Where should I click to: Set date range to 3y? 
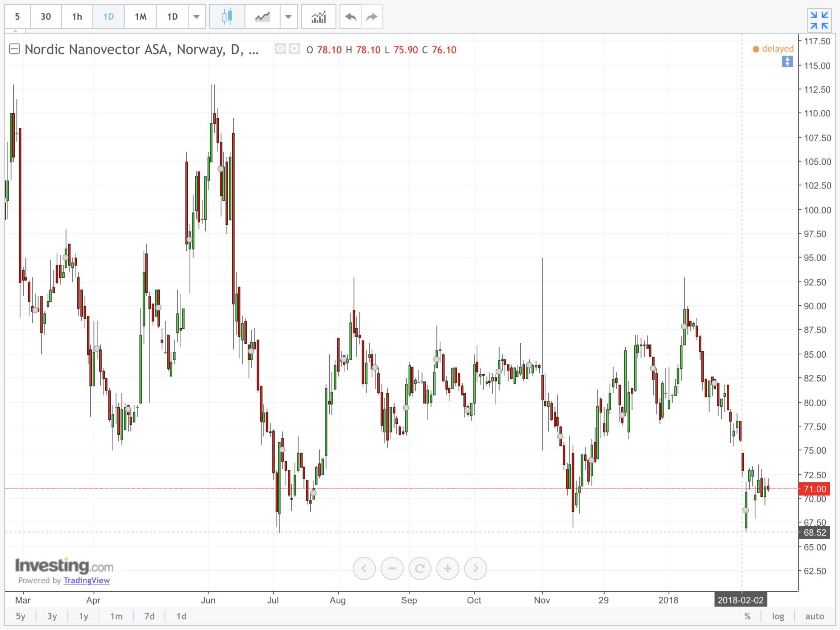(52, 616)
